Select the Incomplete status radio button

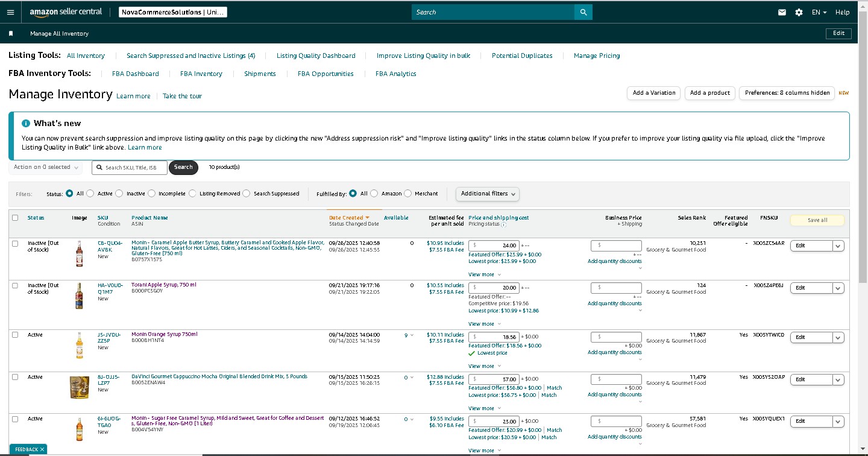pyautogui.click(x=151, y=194)
